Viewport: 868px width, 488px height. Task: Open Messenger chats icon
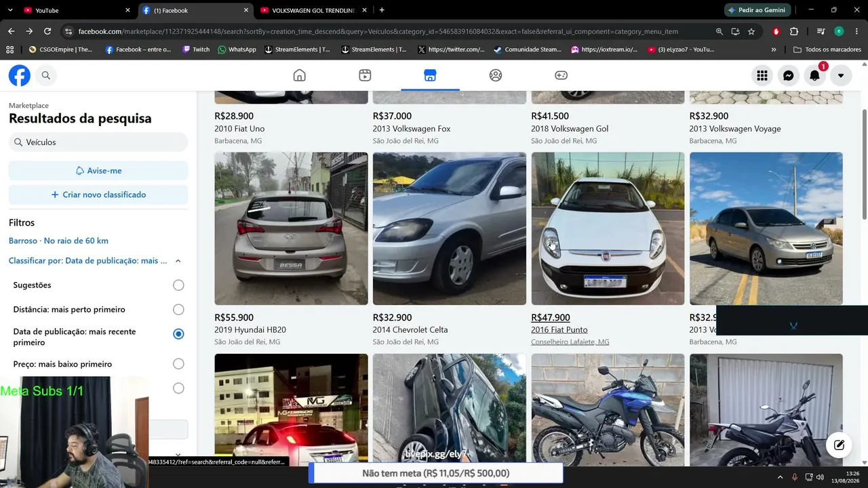(789, 75)
